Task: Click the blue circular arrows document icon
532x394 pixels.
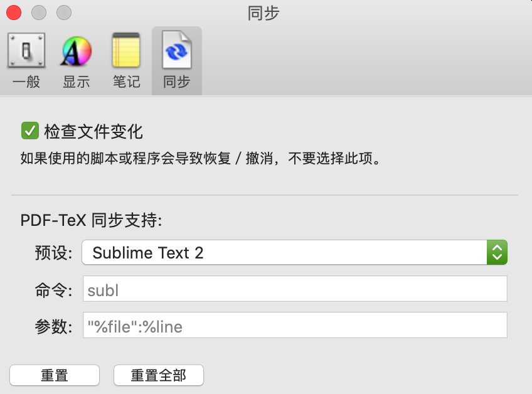Action: [176, 50]
